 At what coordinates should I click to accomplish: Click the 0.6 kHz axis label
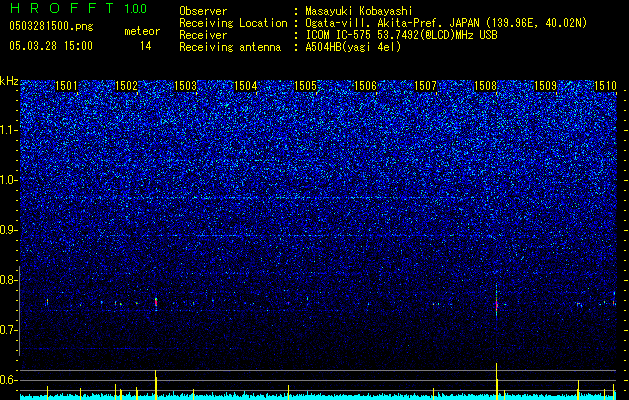(8, 380)
